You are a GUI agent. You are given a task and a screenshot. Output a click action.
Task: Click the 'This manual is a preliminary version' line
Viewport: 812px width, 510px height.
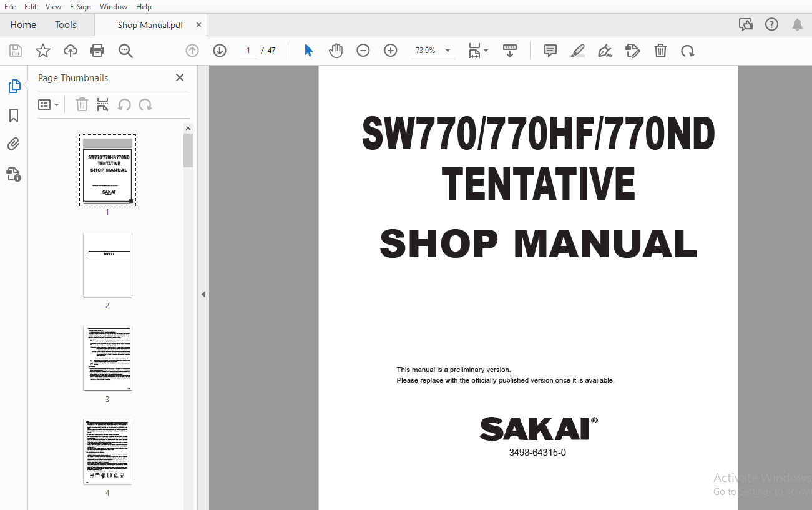454,370
